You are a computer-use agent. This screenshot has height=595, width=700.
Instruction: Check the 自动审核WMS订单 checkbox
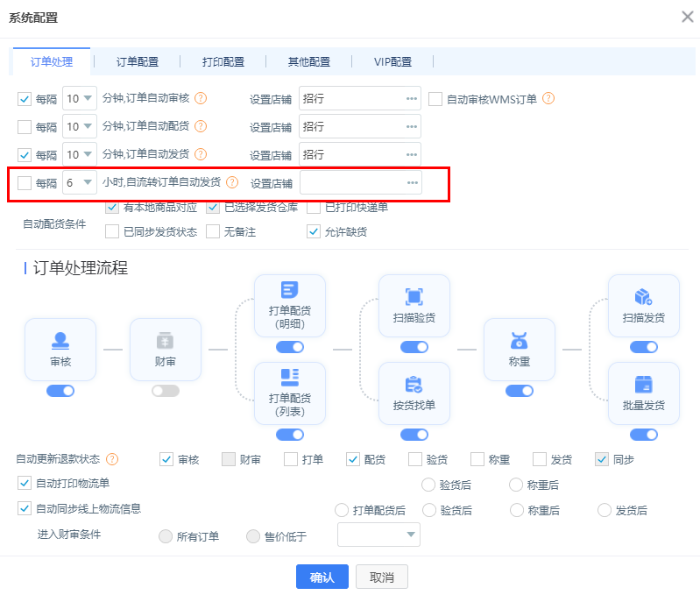pyautogui.click(x=435, y=99)
